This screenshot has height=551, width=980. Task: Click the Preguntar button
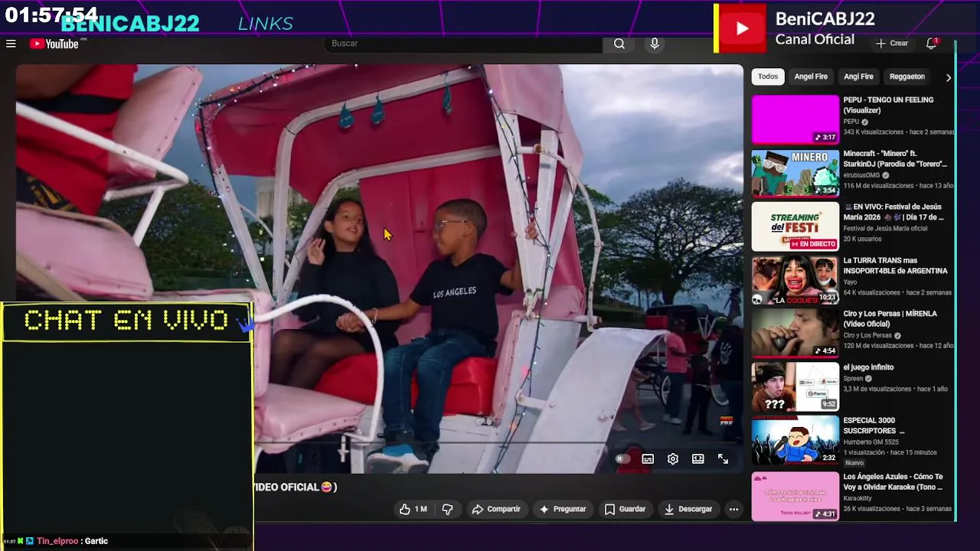coord(563,509)
